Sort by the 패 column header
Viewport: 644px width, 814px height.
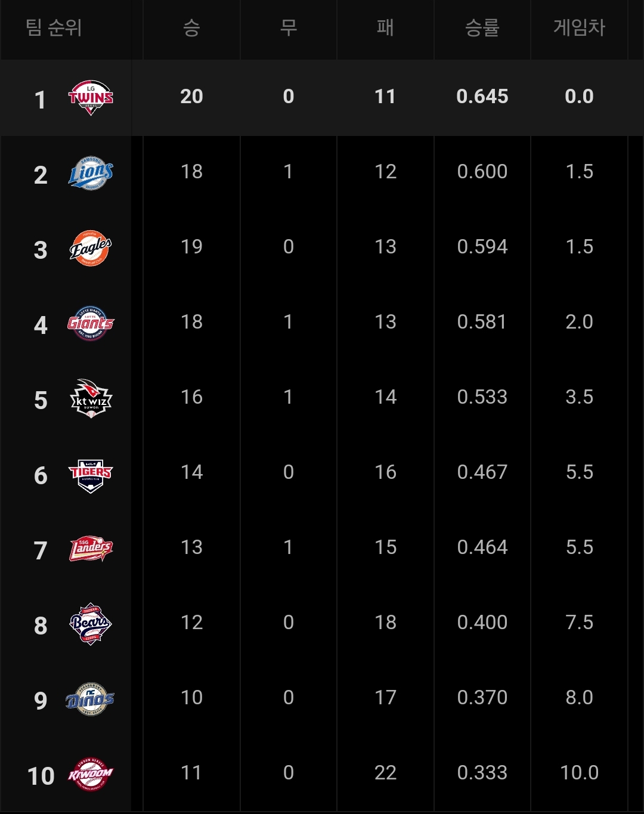(x=385, y=27)
